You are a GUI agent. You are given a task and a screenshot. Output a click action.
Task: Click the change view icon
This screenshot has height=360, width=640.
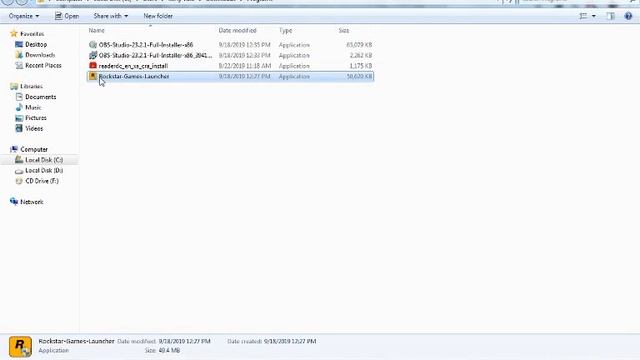pyautogui.click(x=583, y=16)
